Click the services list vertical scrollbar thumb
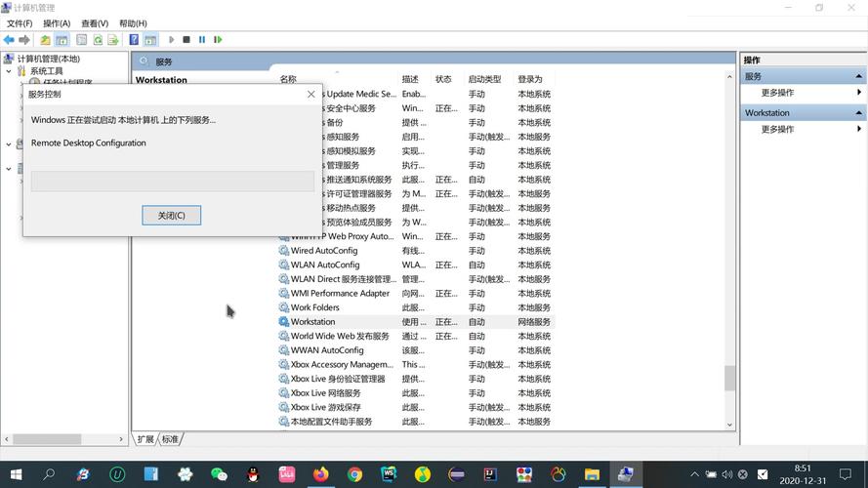 [729, 378]
